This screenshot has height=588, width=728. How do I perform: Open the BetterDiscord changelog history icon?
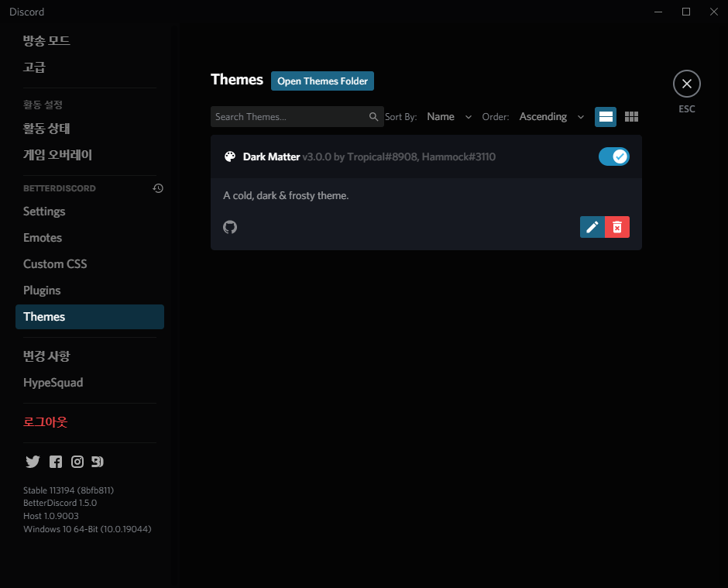click(x=158, y=188)
